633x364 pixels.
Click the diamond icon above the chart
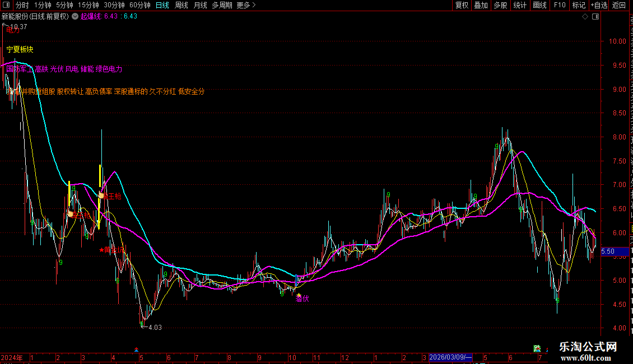(x=585, y=17)
